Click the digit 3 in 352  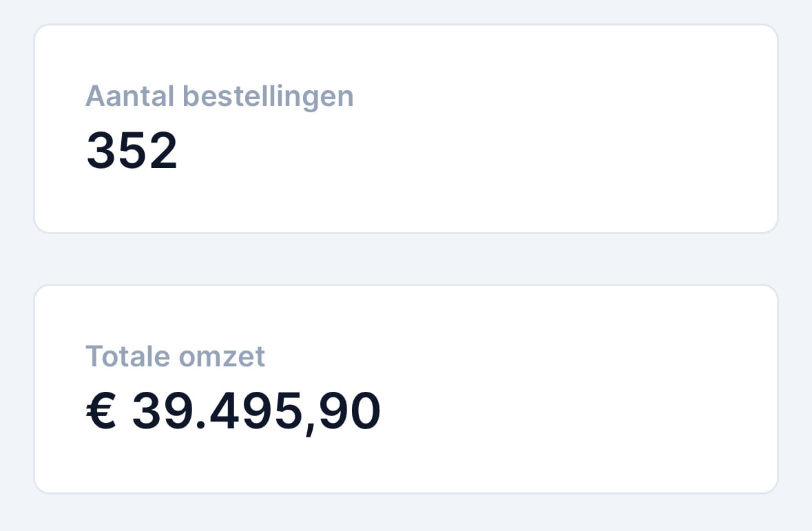pyautogui.click(x=101, y=152)
